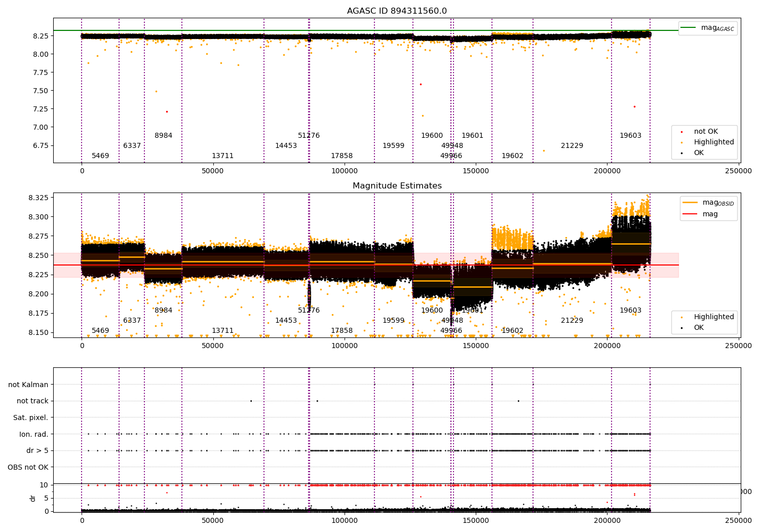
Task: Click OBSID label 13711 in the top plot
Action: point(223,156)
